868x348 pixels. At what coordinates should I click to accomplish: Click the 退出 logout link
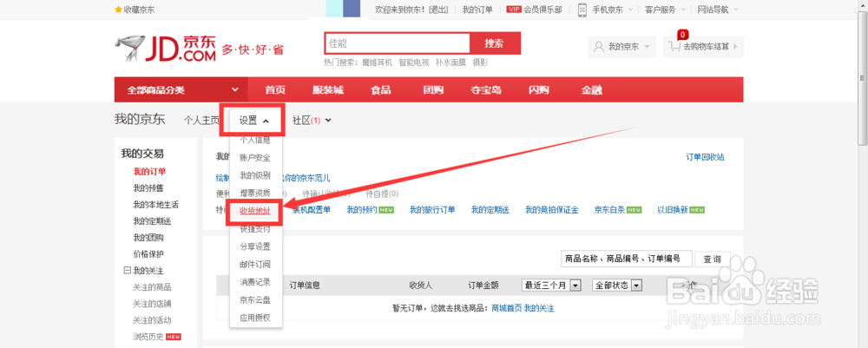coord(437,10)
